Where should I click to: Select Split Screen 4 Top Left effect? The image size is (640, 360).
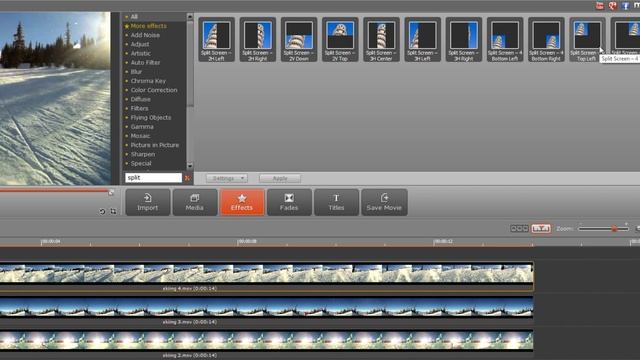click(587, 40)
